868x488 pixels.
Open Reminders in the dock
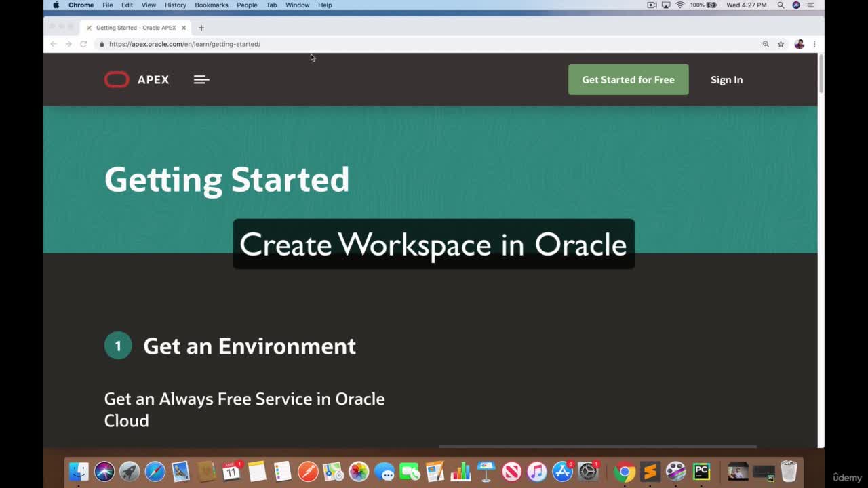click(282, 471)
